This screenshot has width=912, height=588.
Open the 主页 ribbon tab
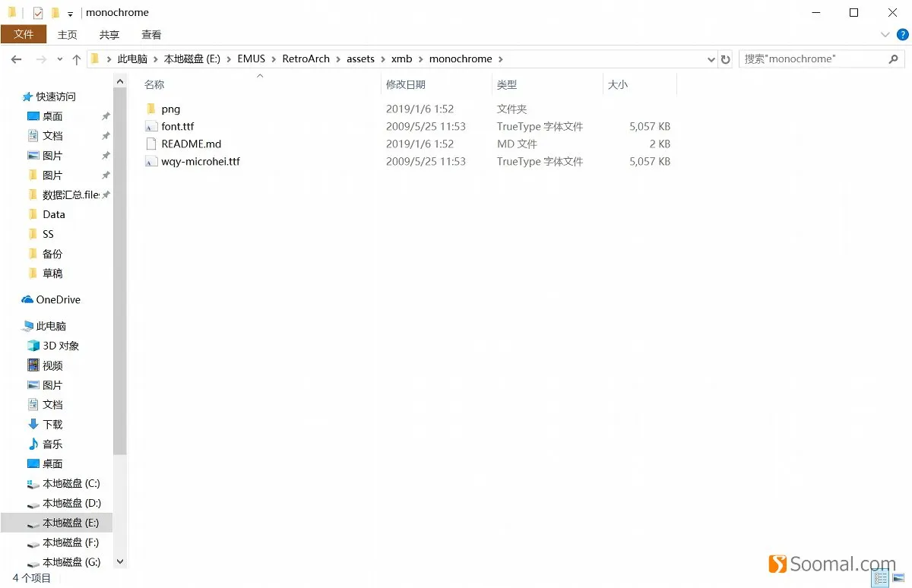[68, 35]
